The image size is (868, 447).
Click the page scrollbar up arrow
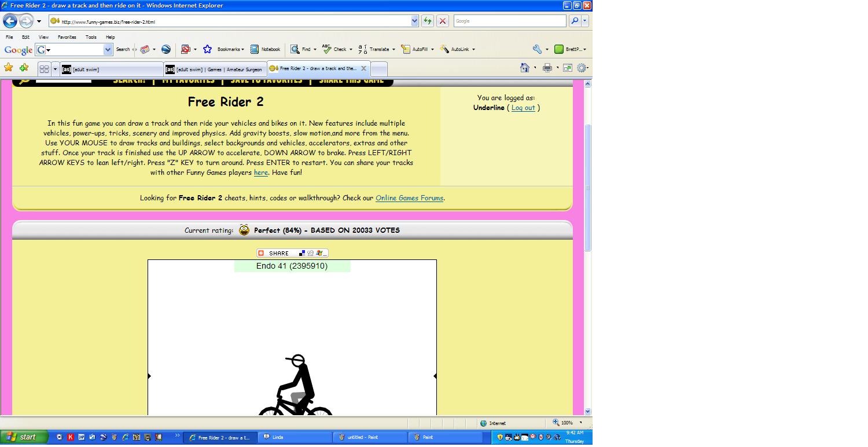click(587, 84)
